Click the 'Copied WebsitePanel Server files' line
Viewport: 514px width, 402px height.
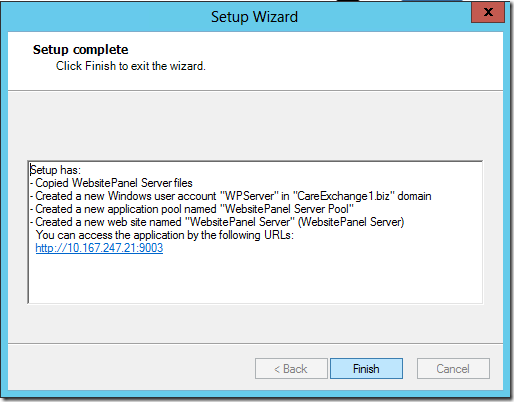coord(111,183)
